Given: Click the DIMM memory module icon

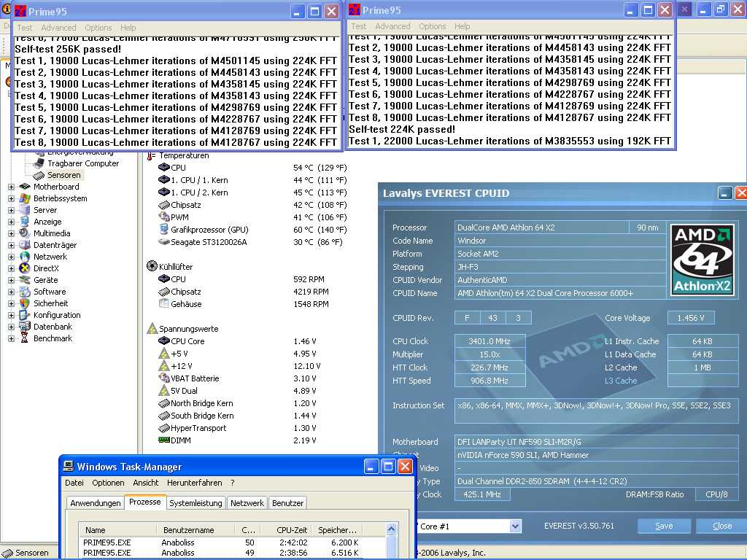Looking at the screenshot, I should 164,440.
